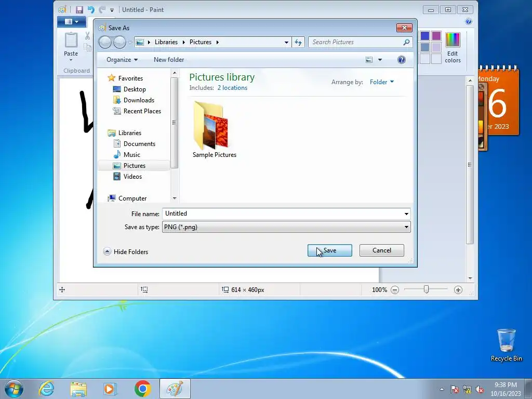Open the Arrange by Folder dropdown
The image size is (532, 399).
pyautogui.click(x=382, y=82)
